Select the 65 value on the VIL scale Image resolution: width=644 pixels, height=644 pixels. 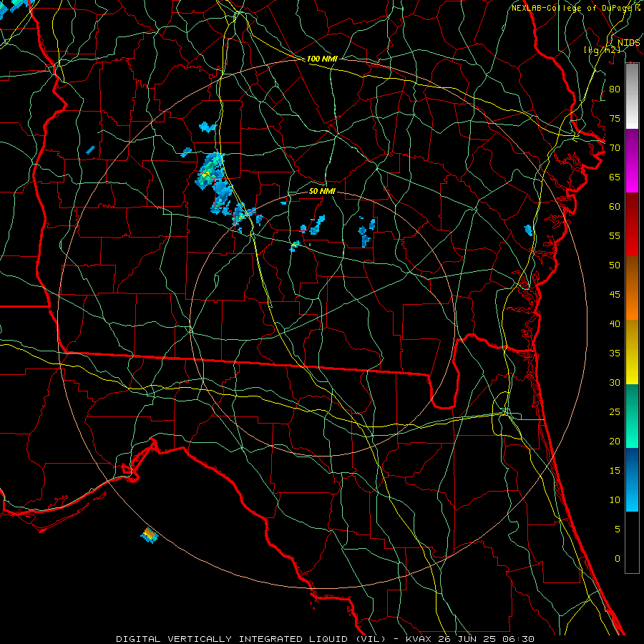point(615,177)
